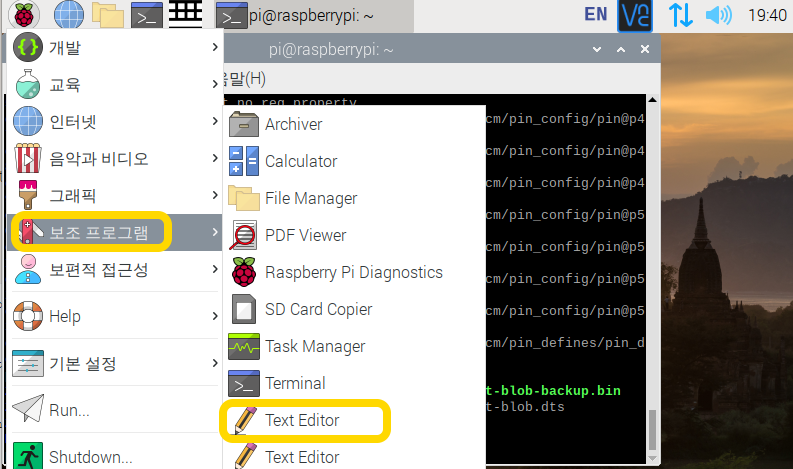Screen dimensions: 793x469
Task: Start SD Card Copier
Action: [x=318, y=309]
